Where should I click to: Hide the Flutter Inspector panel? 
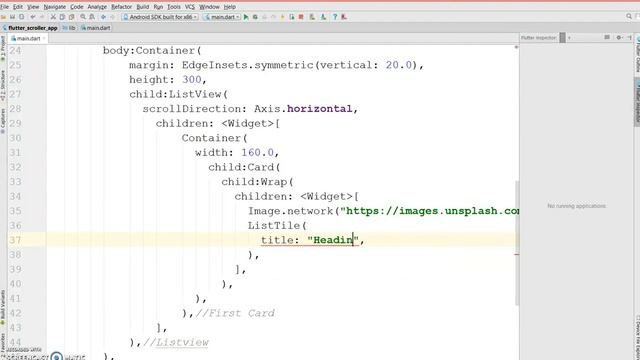(x=629, y=38)
